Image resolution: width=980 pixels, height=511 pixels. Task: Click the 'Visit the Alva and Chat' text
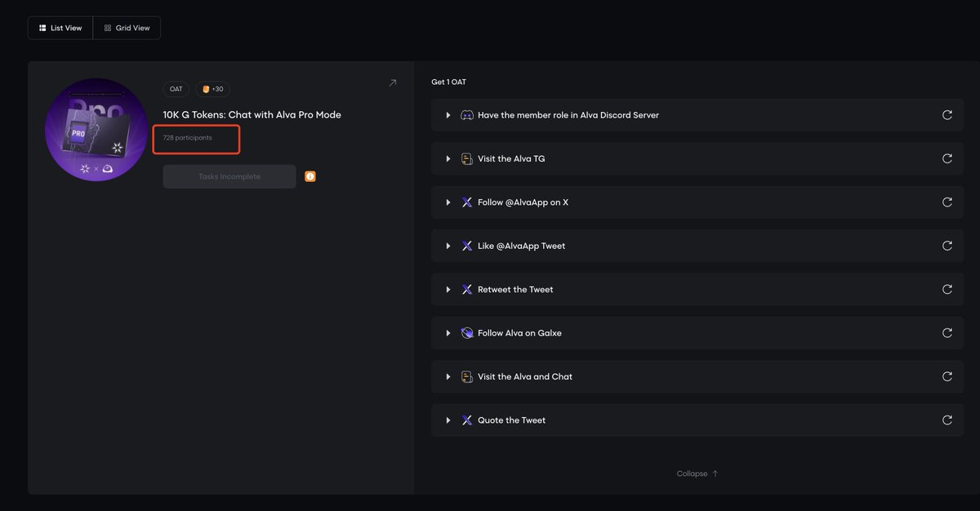coord(525,376)
